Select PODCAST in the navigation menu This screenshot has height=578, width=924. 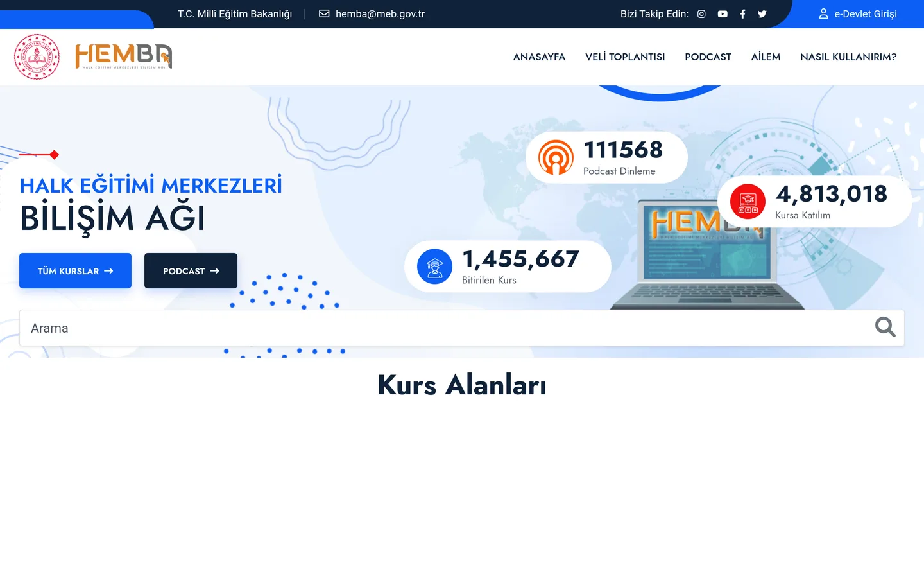point(708,57)
